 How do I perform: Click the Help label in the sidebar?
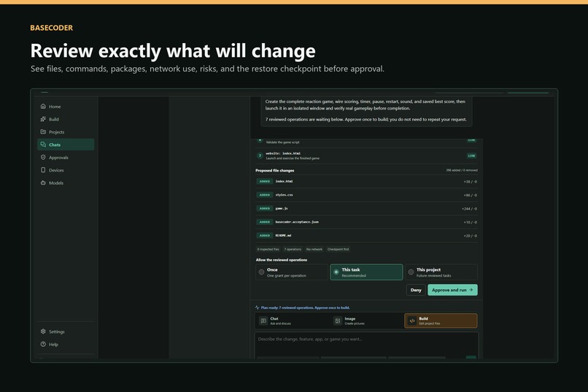tap(54, 345)
